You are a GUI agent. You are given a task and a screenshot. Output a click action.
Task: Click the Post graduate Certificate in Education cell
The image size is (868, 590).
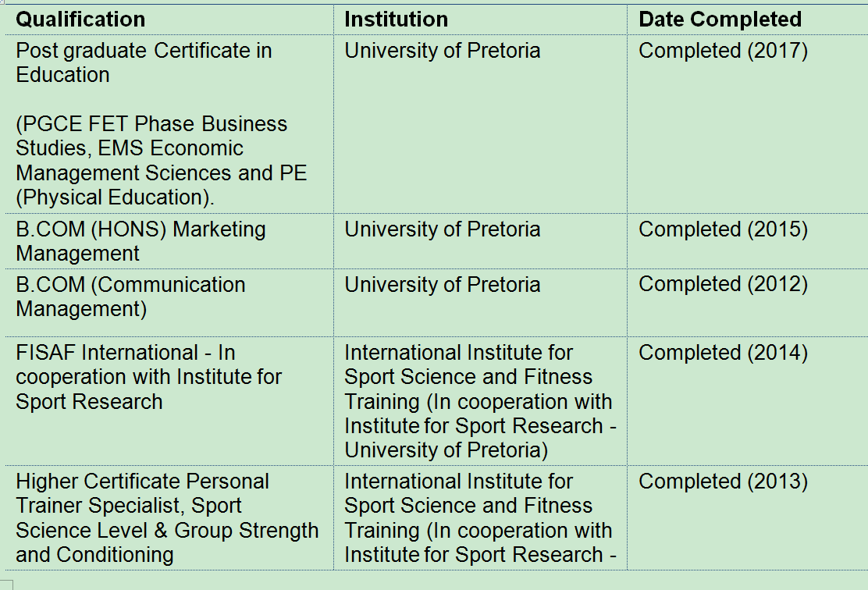pyautogui.click(x=144, y=62)
